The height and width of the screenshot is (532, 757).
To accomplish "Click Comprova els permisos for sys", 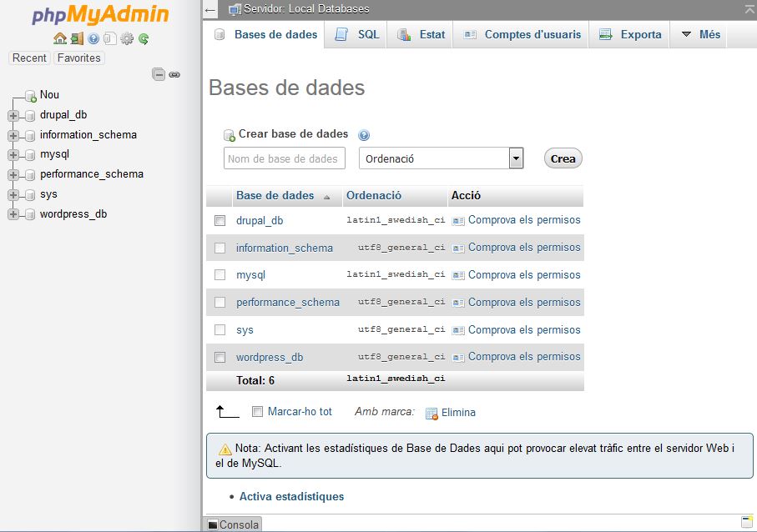I will tap(524, 330).
